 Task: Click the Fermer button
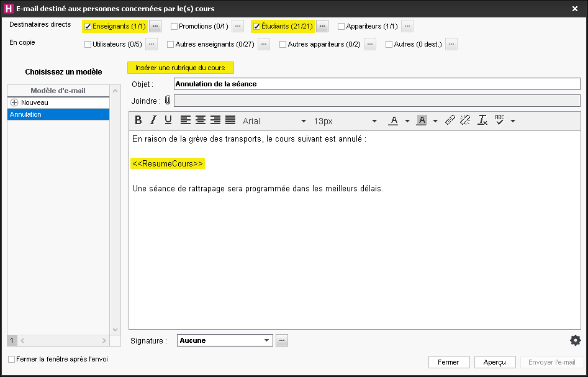[x=448, y=362]
